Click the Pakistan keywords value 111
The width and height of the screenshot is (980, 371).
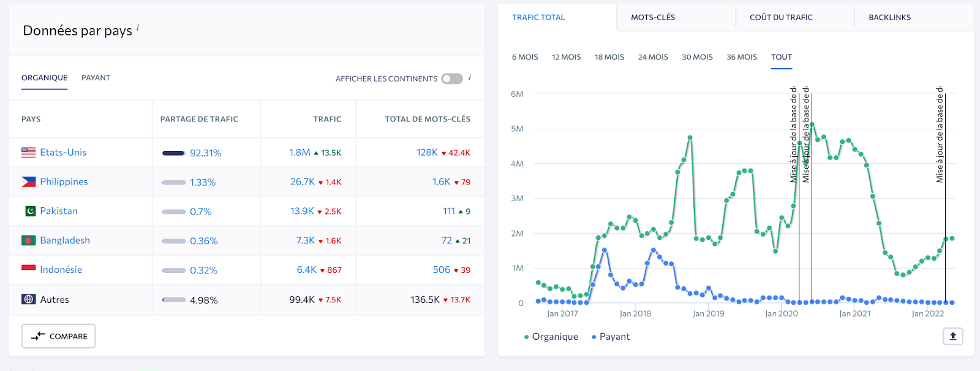(449, 211)
